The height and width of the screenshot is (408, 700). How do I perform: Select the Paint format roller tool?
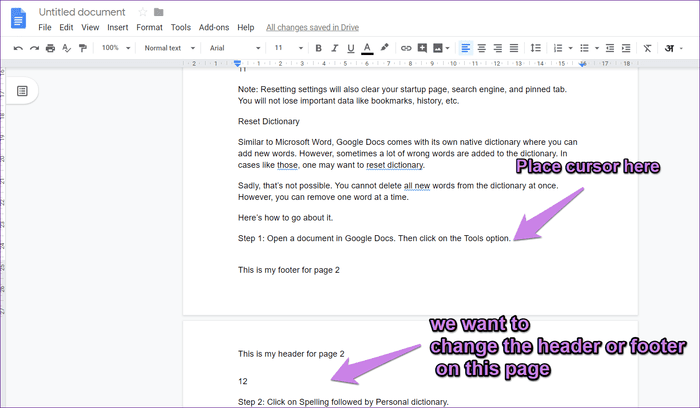tap(80, 48)
